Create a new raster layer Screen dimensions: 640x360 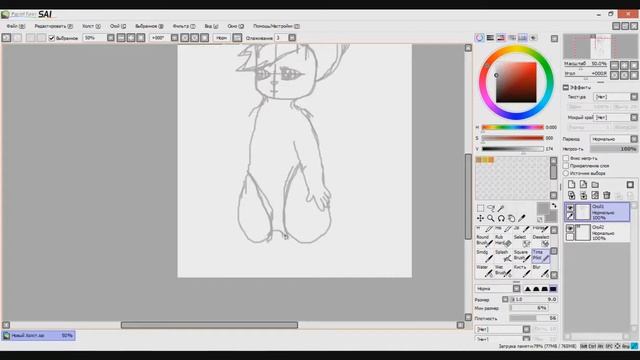click(x=571, y=184)
